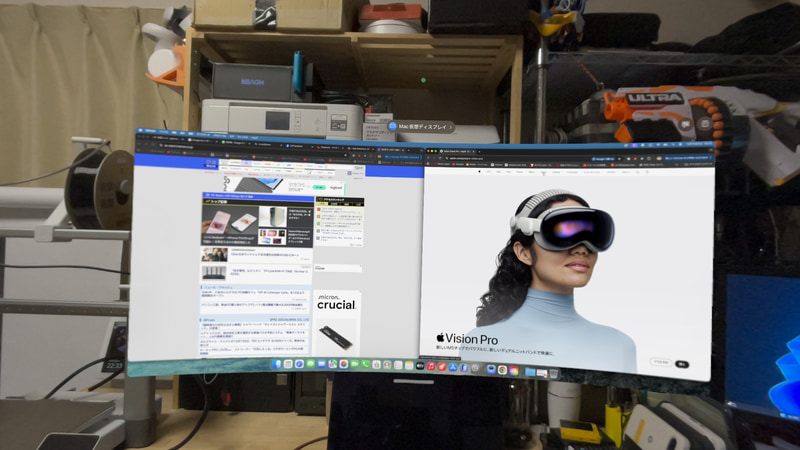Image resolution: width=800 pixels, height=450 pixels.
Task: Click the black buy button on the Vision Pro page
Action: coord(682,364)
